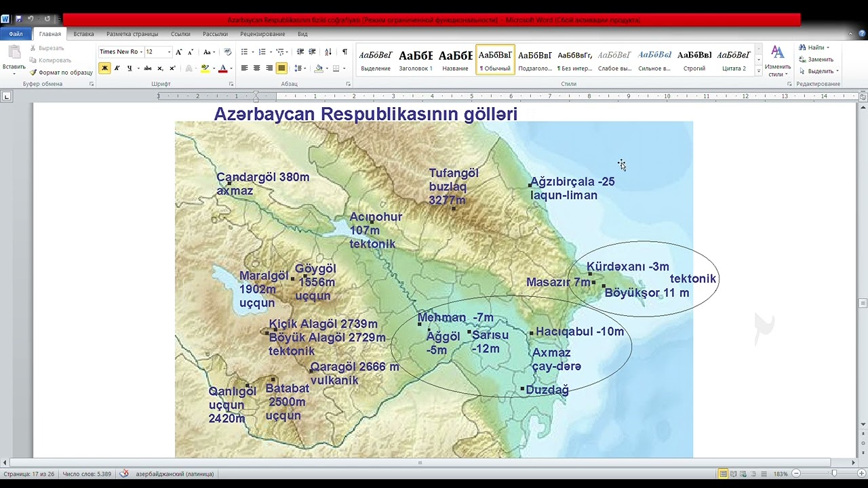
Task: Click the Clear Formatting icon
Action: pos(227,52)
